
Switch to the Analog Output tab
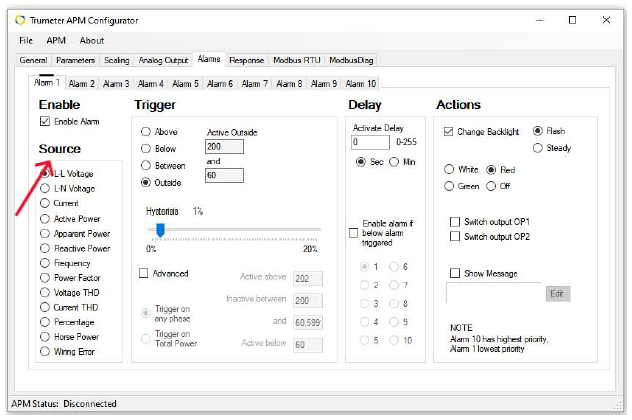click(163, 60)
